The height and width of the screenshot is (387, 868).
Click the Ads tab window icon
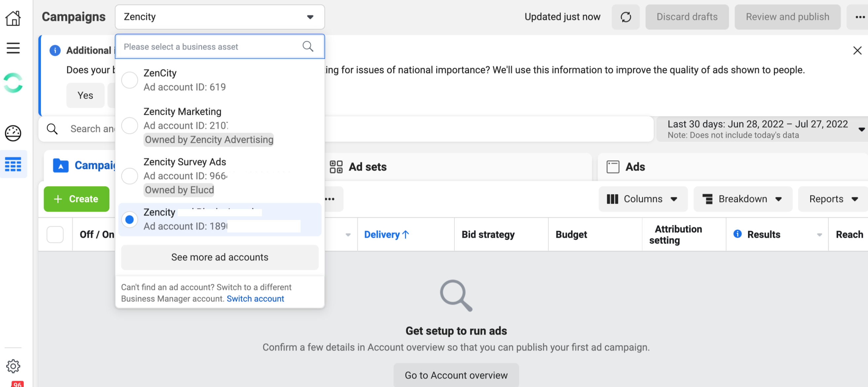[x=613, y=167]
